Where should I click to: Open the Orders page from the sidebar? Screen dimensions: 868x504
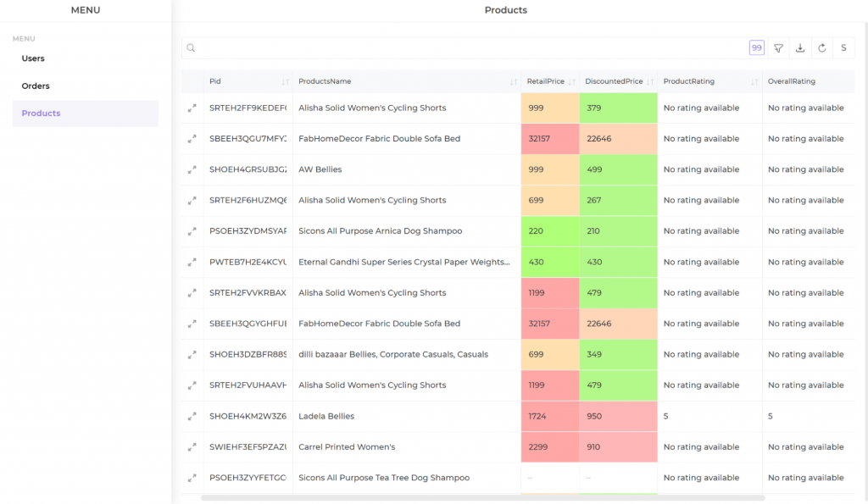[35, 86]
